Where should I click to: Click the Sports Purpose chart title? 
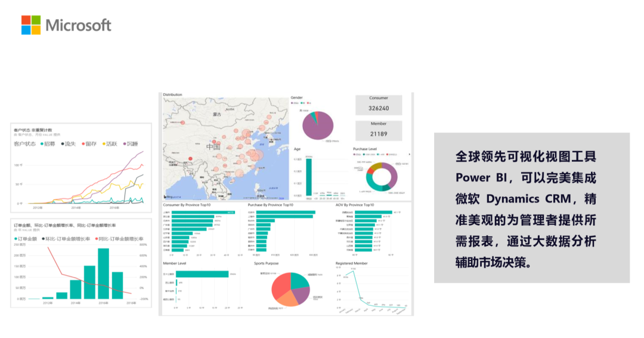tap(266, 263)
